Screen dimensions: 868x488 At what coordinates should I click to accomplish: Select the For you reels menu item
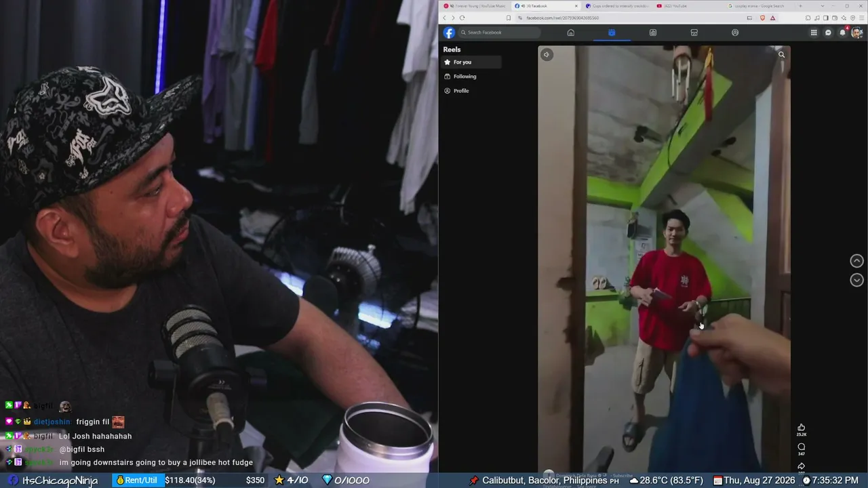pos(471,62)
